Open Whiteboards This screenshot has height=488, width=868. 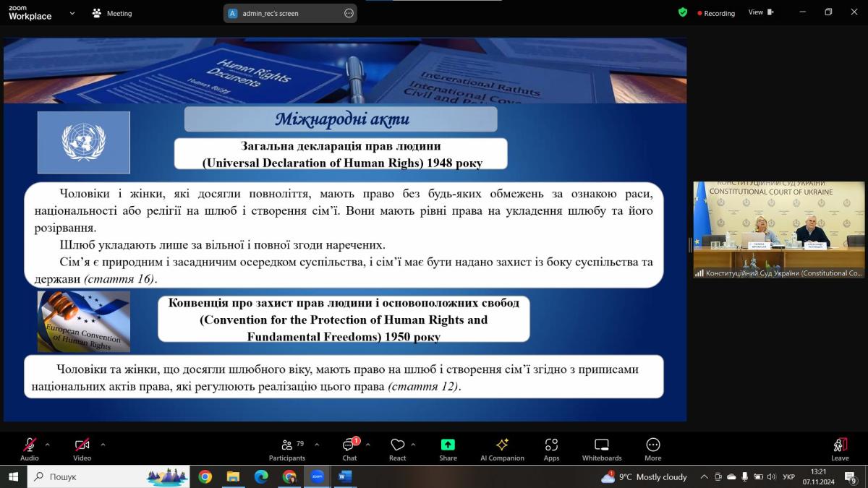(602, 448)
